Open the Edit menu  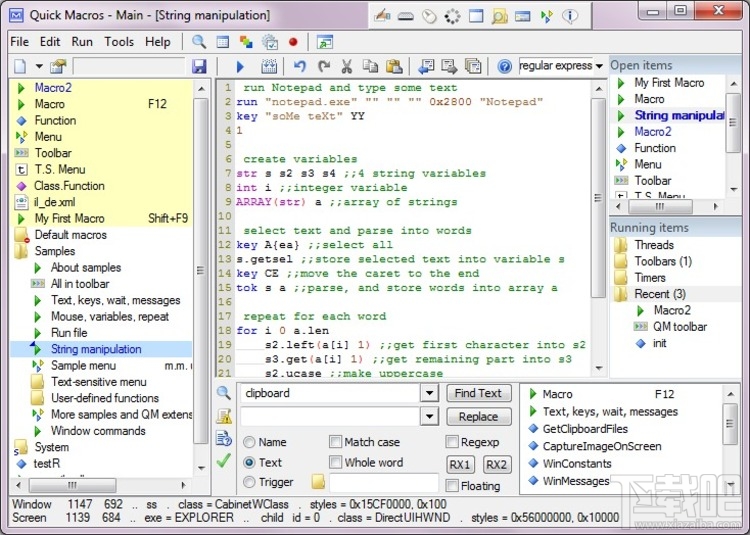[x=50, y=42]
